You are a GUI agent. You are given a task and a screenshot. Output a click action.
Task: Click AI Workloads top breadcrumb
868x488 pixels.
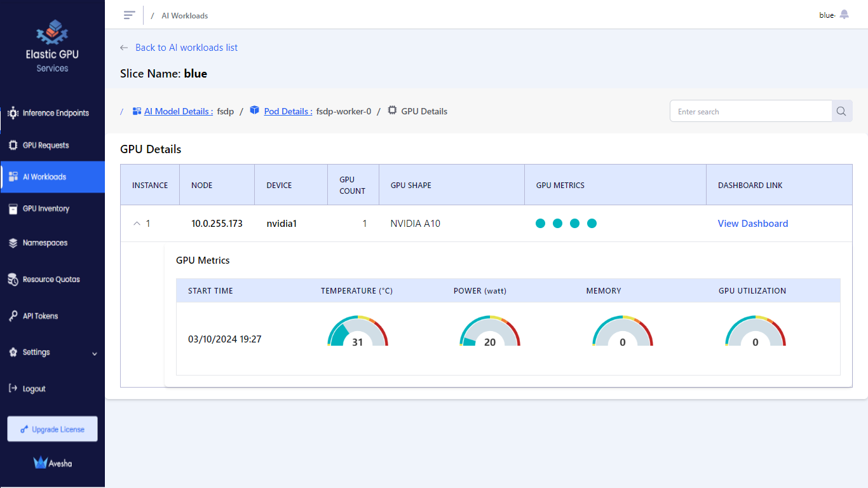tap(185, 15)
